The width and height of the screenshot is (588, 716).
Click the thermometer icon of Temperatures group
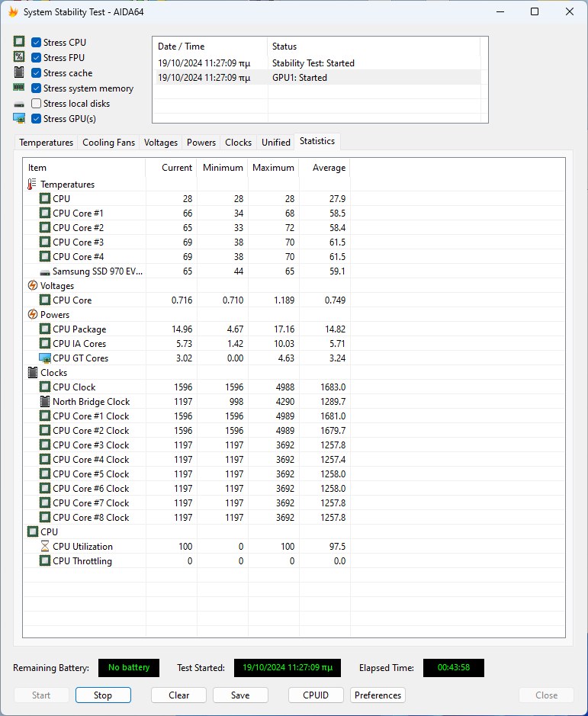tap(32, 184)
